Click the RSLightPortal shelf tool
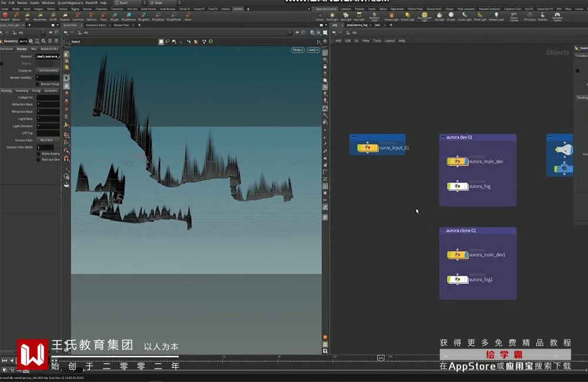 point(173,15)
